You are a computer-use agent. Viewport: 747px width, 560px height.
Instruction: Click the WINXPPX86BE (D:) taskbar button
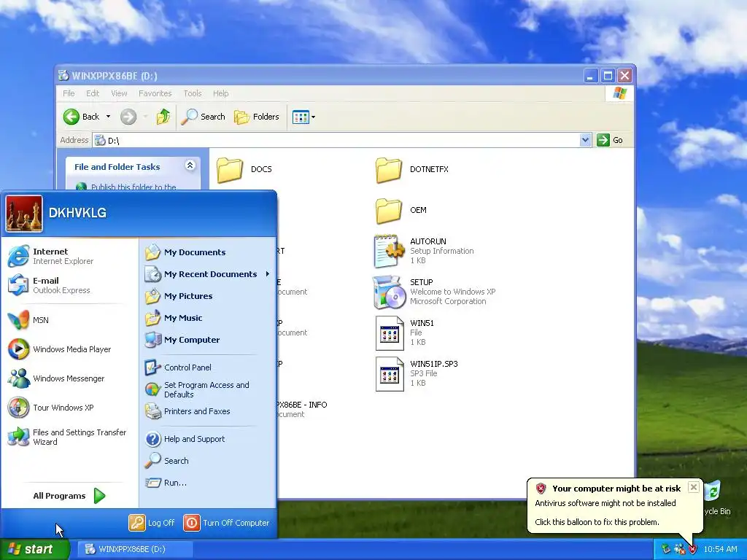pyautogui.click(x=135, y=549)
